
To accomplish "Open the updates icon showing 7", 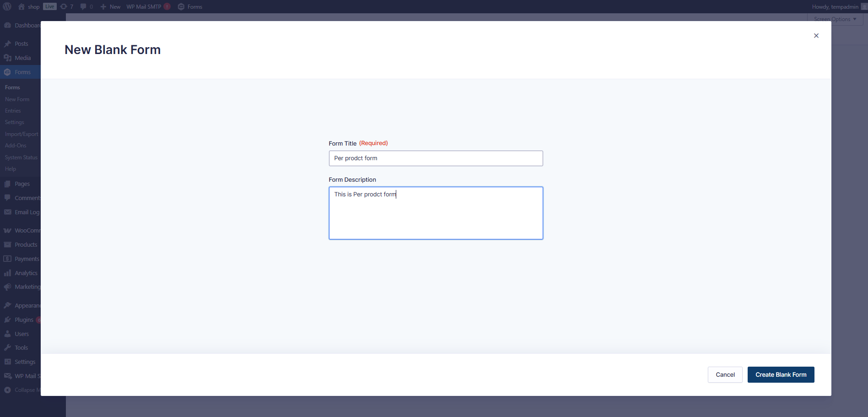I will (x=64, y=6).
